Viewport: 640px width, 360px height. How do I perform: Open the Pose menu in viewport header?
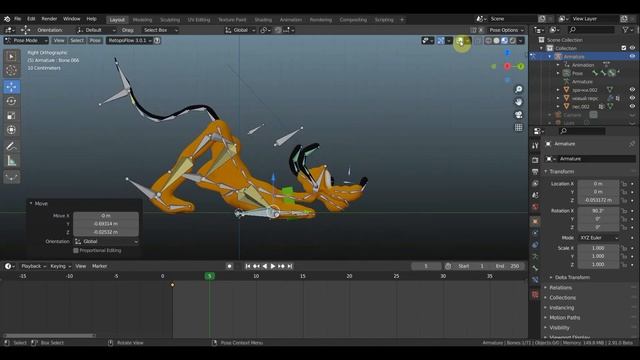pos(95,40)
